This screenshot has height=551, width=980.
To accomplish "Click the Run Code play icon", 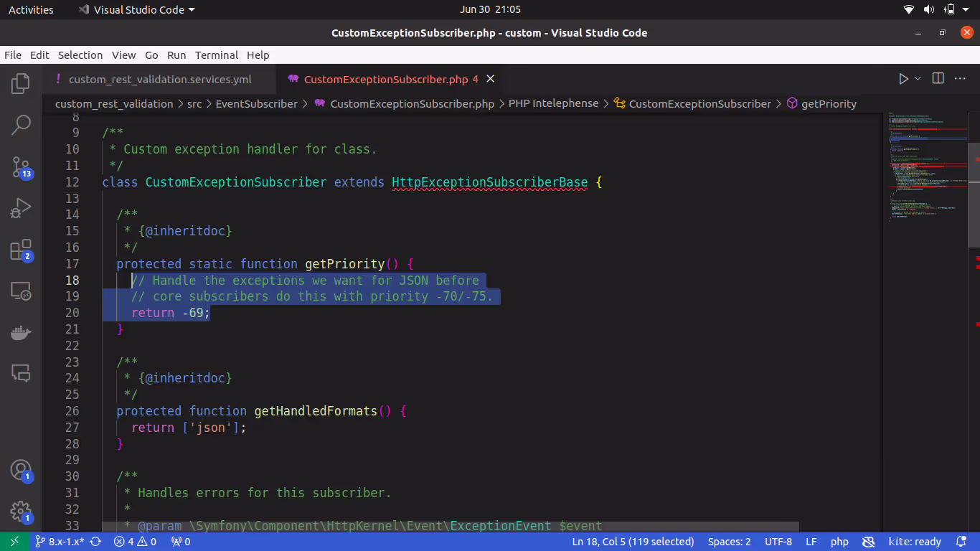I will 903,79.
